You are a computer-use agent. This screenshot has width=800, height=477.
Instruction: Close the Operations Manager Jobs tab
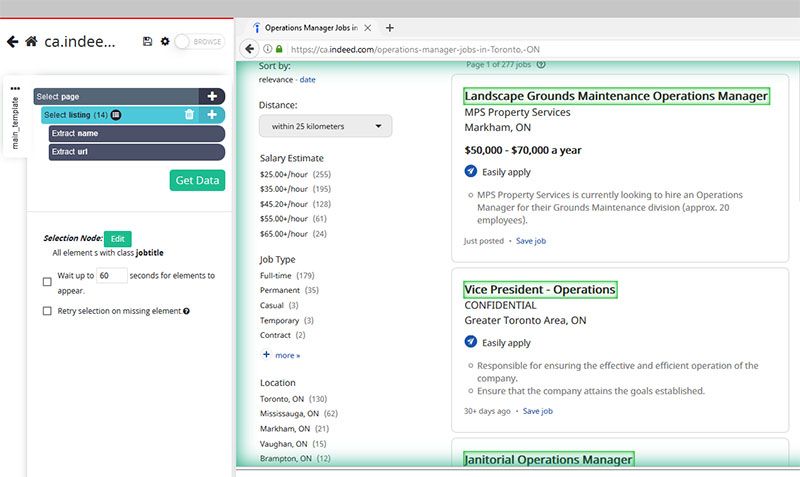click(367, 28)
